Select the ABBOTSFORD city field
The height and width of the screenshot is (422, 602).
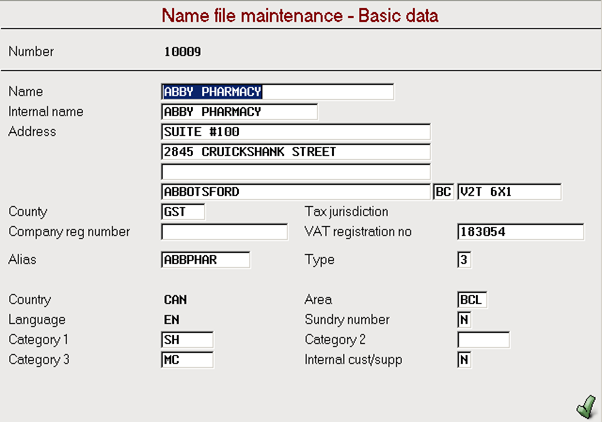[x=296, y=192]
